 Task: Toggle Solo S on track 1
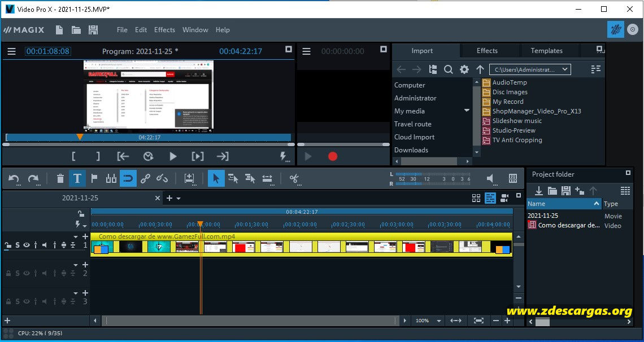[x=18, y=245]
